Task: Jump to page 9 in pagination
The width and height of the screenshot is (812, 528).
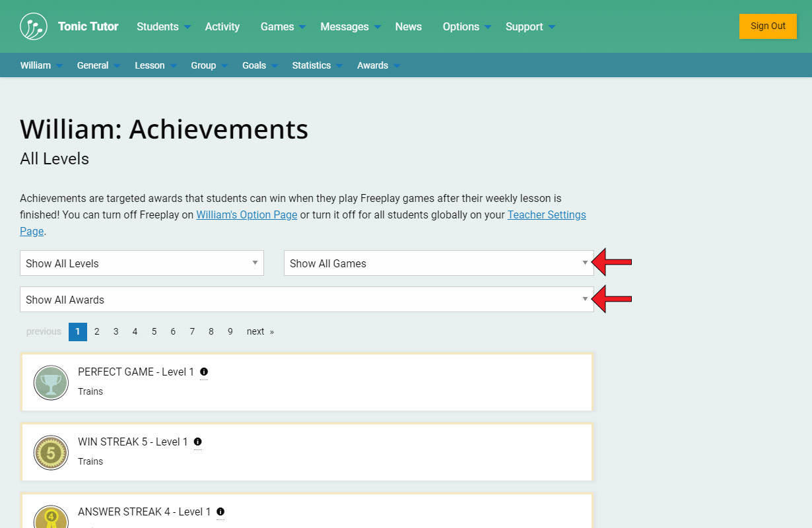Action: coord(230,331)
